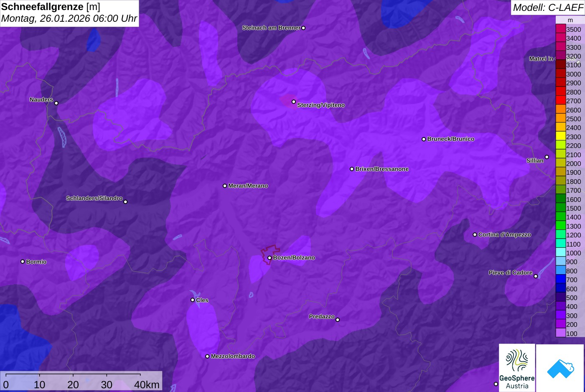The height and width of the screenshot is (392, 585).
Task: Click the 'Schneefallgrenze [m]' title
Action: pos(51,7)
